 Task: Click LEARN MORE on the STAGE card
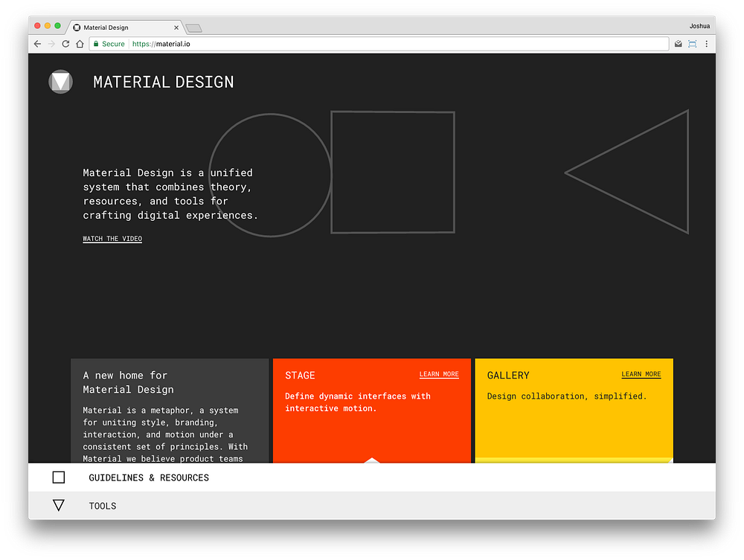point(438,374)
